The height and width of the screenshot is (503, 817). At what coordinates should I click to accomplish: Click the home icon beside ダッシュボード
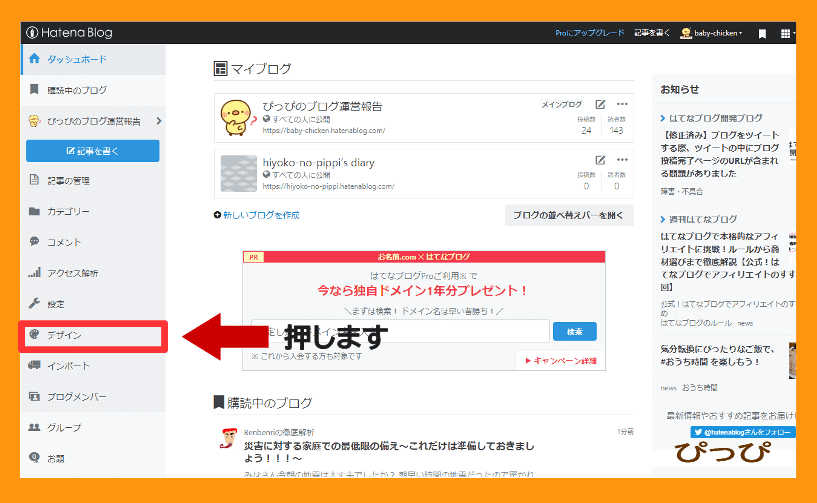34,58
